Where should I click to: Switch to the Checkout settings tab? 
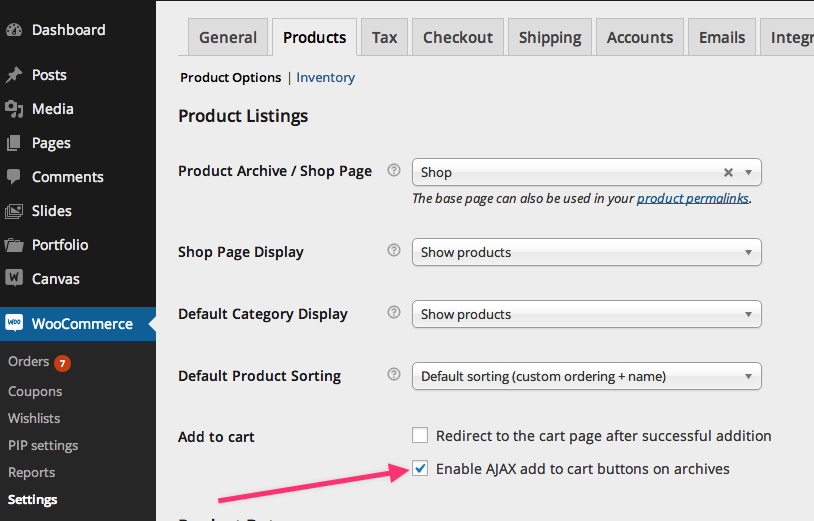458,38
